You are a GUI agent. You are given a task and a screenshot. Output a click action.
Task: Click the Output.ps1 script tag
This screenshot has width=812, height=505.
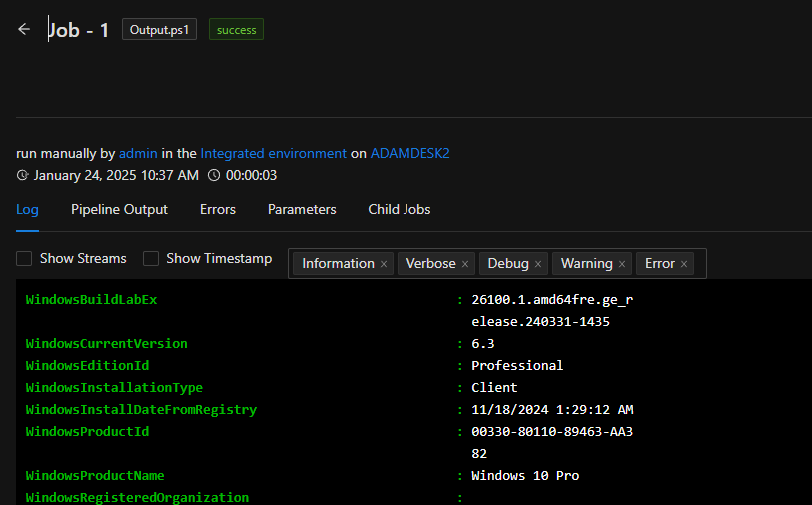[159, 30]
